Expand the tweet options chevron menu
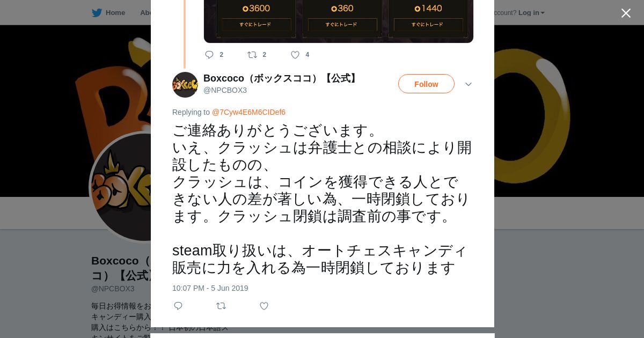The height and width of the screenshot is (338, 644). click(468, 84)
